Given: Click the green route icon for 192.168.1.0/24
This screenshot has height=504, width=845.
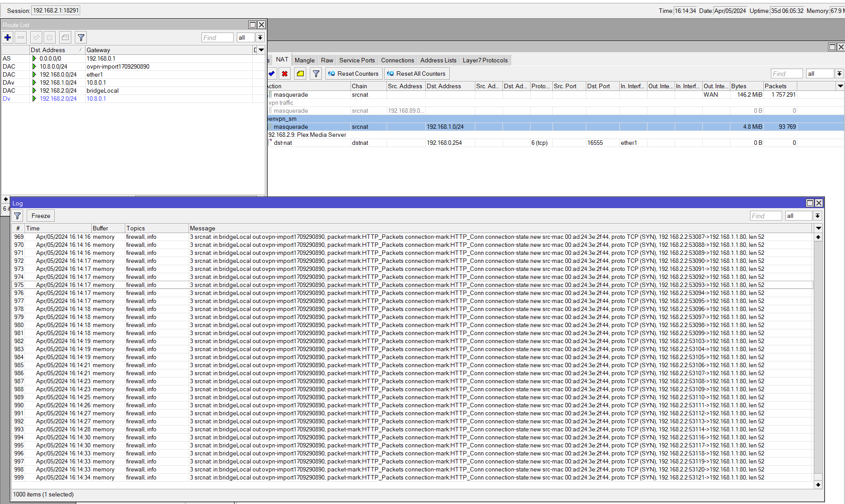Looking at the screenshot, I should point(34,82).
